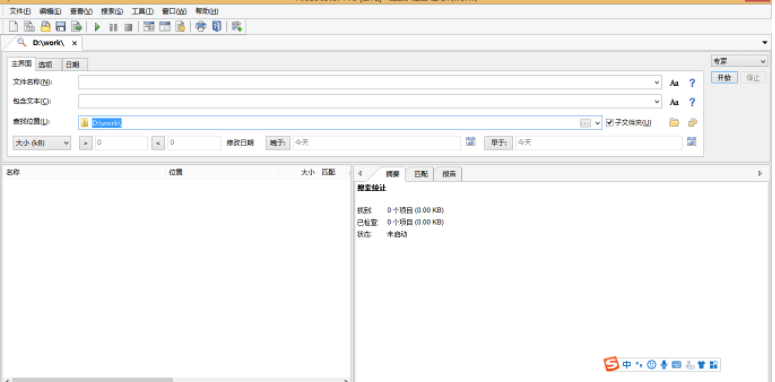Click help question mark beside 文件名称
Screen dimensions: 775x382
click(692, 83)
